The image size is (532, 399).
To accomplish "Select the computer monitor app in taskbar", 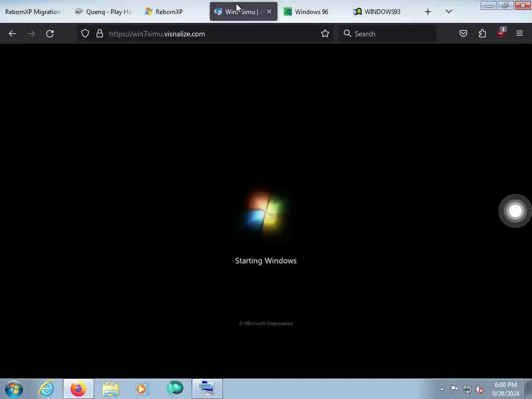I will point(207,389).
